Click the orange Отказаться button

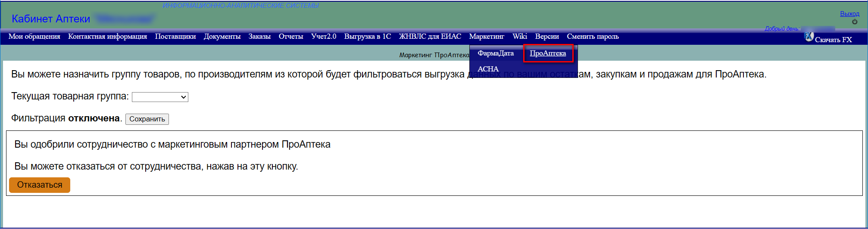pos(40,185)
